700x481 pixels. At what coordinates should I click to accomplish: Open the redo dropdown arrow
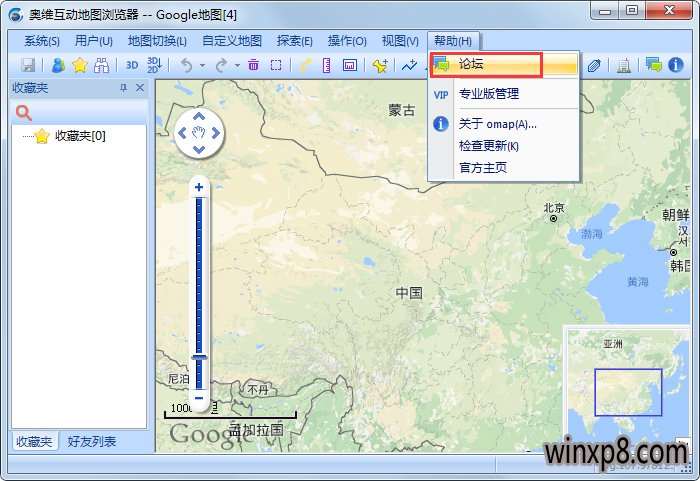click(237, 66)
